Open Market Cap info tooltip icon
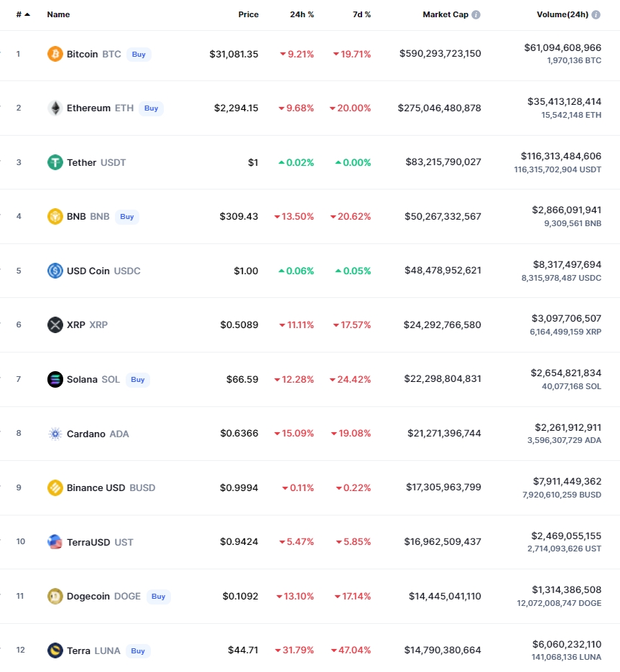620x672 pixels. (476, 14)
